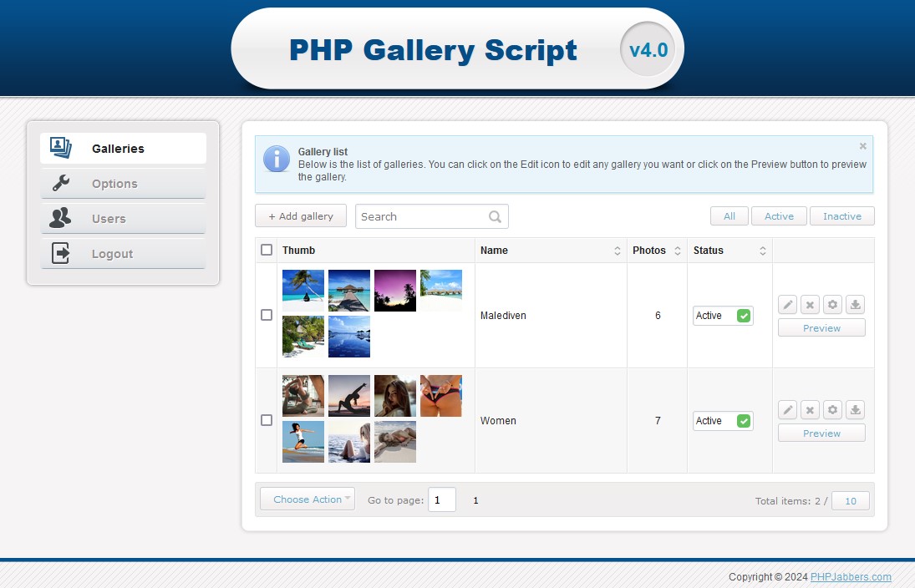Image resolution: width=915 pixels, height=588 pixels.
Task: Click the search magnifier icon
Action: [x=495, y=217]
